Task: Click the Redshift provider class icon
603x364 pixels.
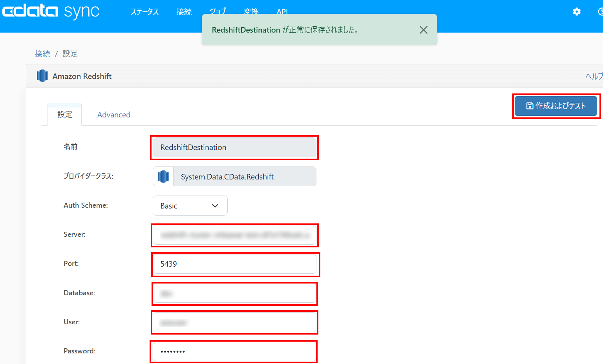Action: [x=163, y=176]
